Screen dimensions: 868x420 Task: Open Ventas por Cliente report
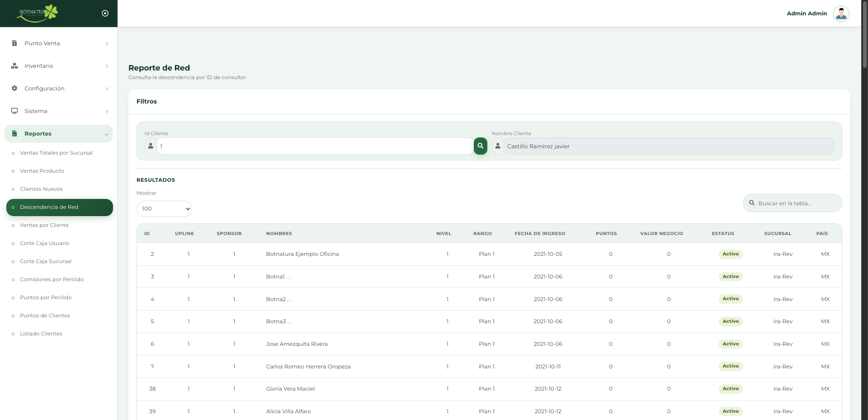click(44, 225)
